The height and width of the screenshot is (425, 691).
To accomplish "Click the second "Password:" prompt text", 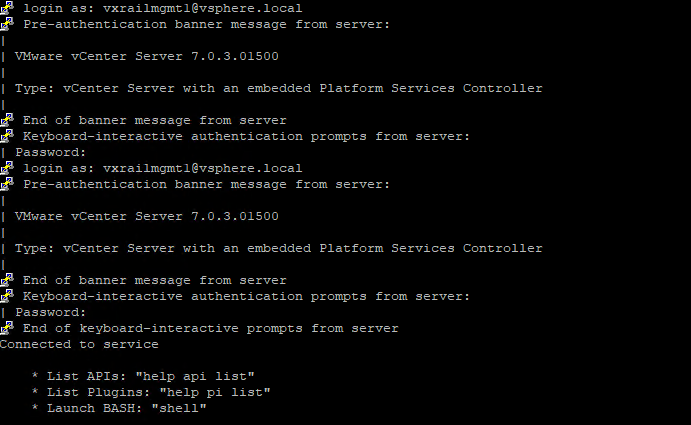I will 50,312.
